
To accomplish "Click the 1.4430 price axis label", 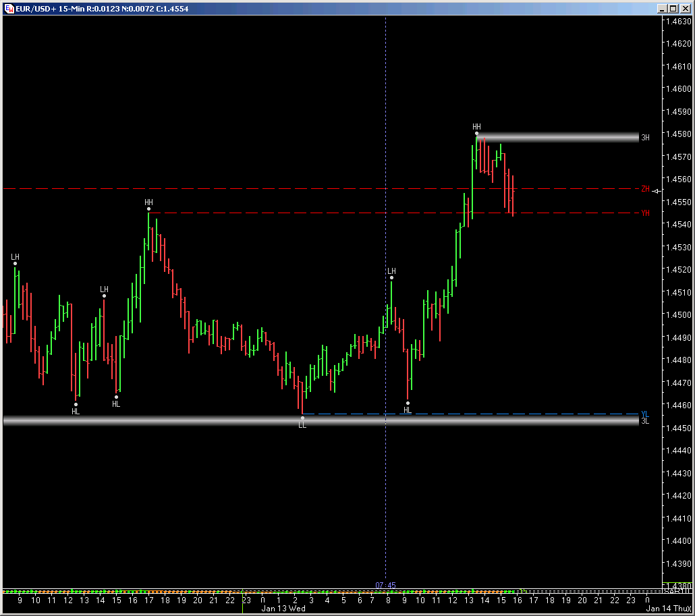I will click(679, 473).
